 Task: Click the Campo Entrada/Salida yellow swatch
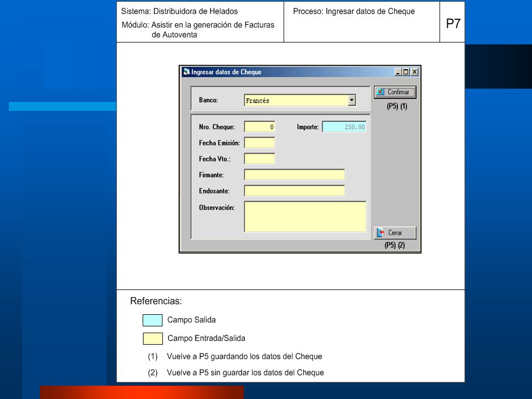tap(153, 339)
